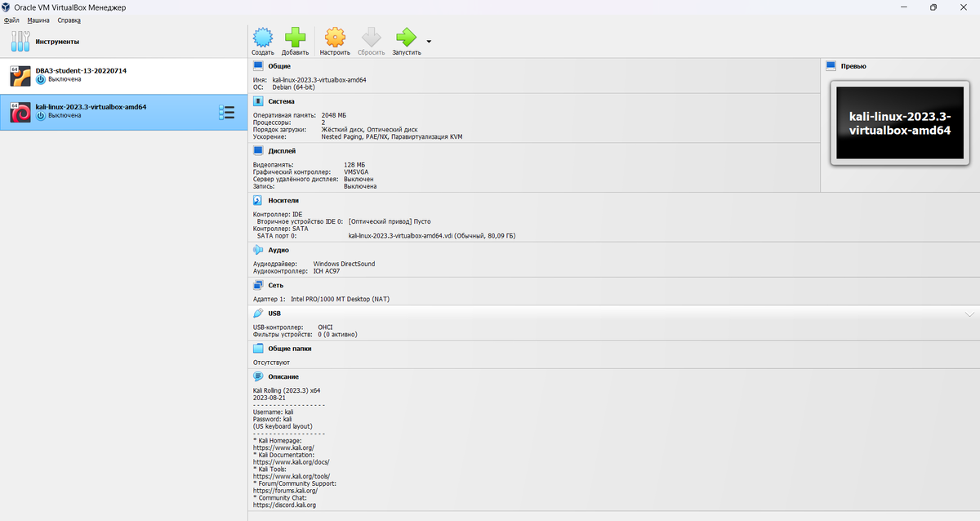
Task: Click the Инструменты tools icon
Action: (x=20, y=42)
